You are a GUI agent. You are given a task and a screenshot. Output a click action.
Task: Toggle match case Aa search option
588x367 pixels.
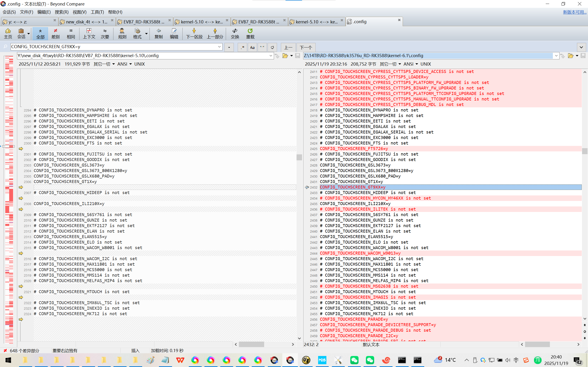tap(252, 47)
